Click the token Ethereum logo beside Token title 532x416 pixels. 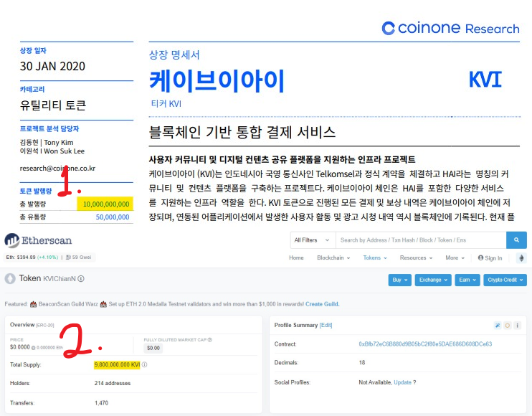[10, 279]
